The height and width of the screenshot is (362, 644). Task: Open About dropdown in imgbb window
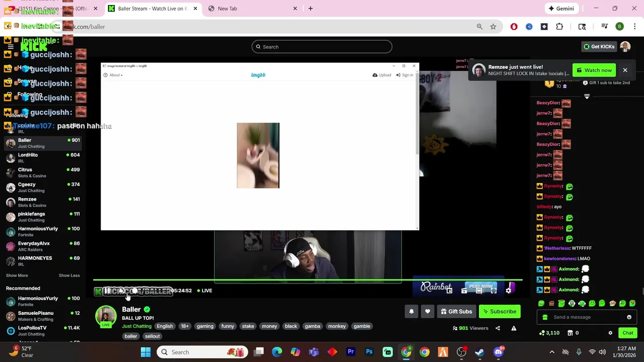113,75
